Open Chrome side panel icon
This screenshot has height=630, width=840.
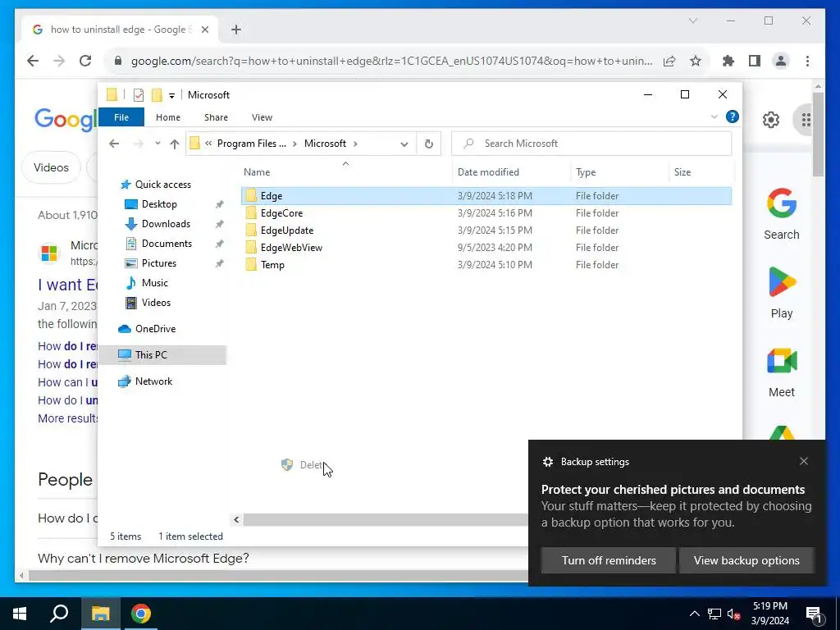pyautogui.click(x=755, y=61)
